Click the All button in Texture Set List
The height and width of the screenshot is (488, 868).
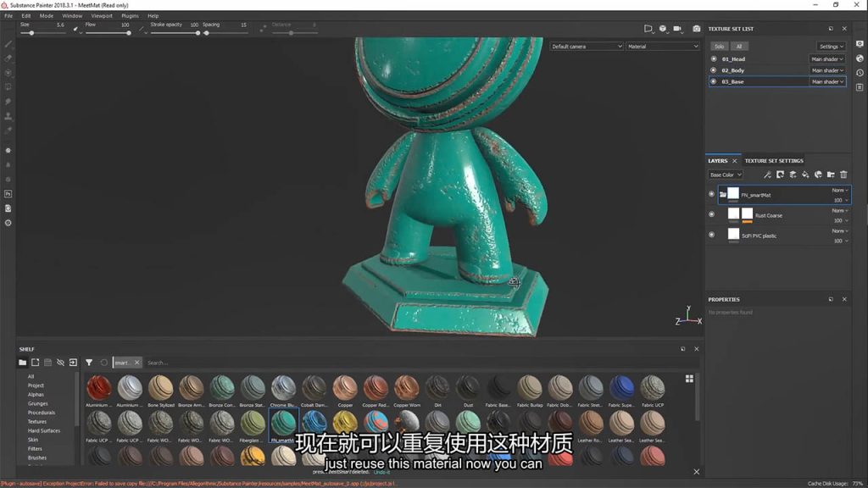tap(739, 47)
